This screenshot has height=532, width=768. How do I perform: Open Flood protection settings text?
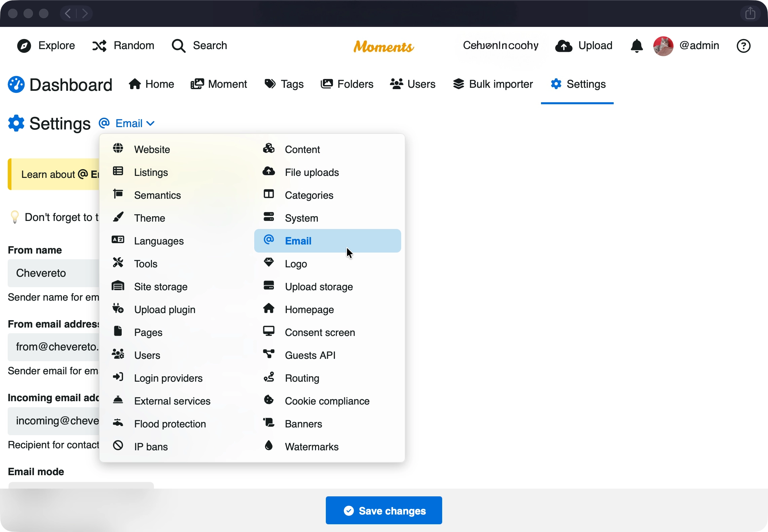[x=170, y=424]
